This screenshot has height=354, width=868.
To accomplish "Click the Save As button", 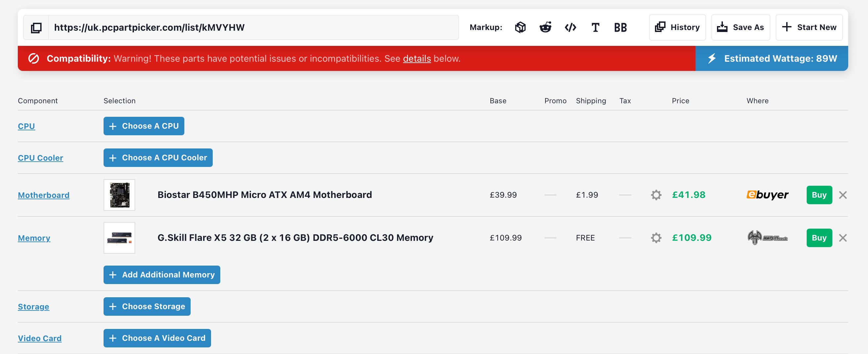I will 740,27.
